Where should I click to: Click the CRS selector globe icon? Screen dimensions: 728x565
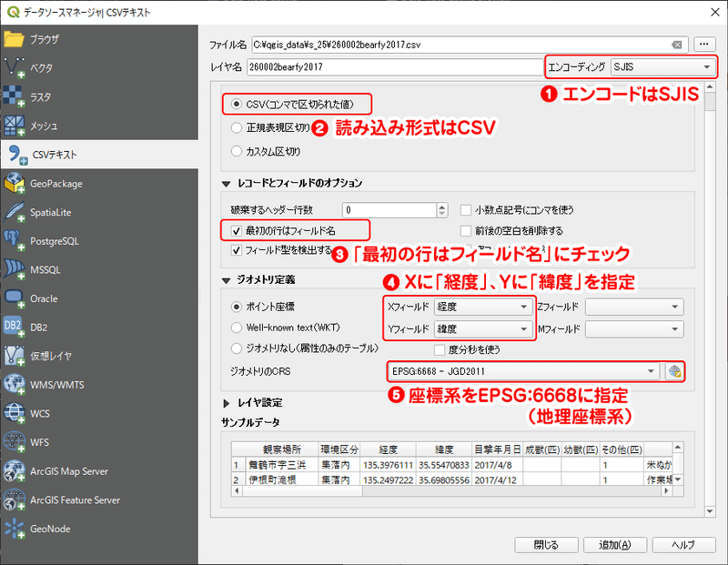pyautogui.click(x=674, y=371)
